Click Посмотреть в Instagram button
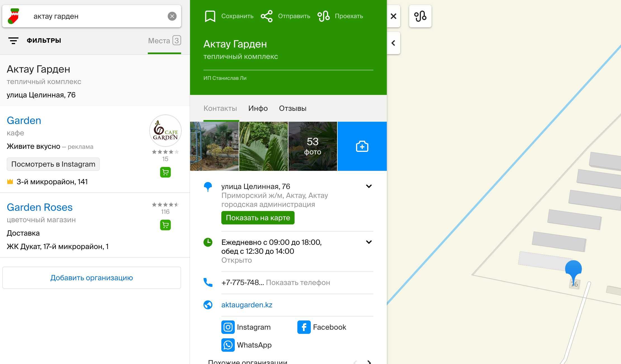The width and height of the screenshot is (621, 364). [x=53, y=164]
